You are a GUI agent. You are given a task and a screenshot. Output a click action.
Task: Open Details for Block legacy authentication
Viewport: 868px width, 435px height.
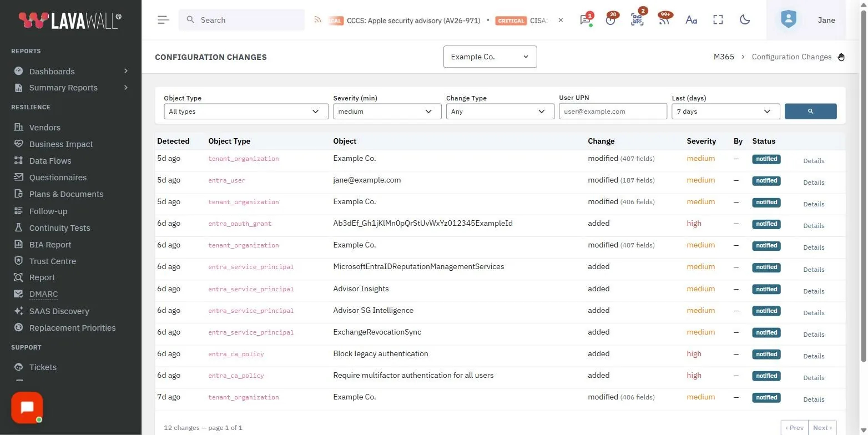[x=814, y=356]
